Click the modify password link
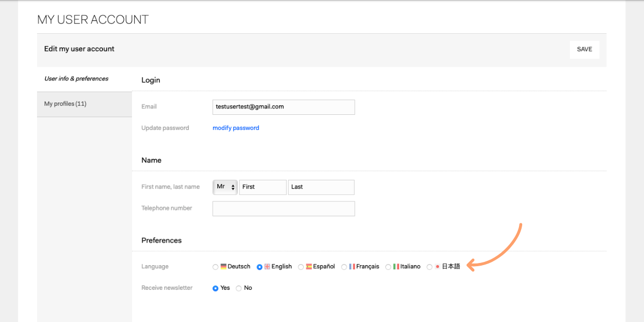The height and width of the screenshot is (322, 644). coord(236,128)
